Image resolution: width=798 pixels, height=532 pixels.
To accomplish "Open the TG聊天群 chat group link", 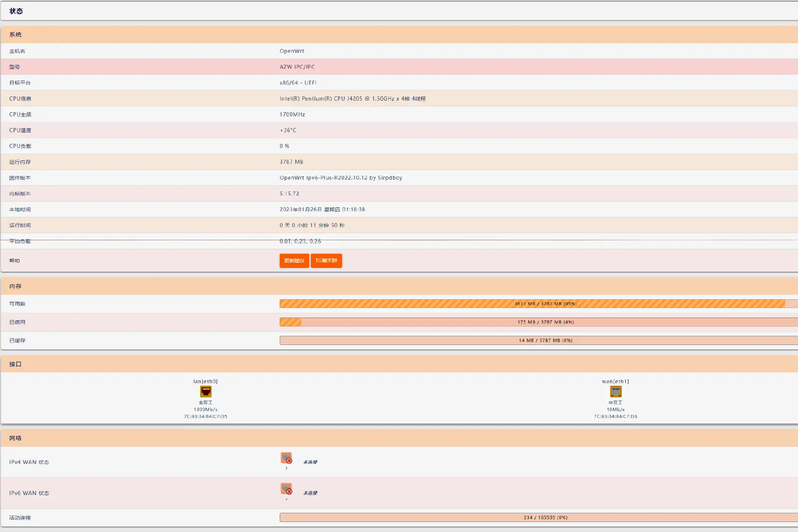I will point(326,261).
